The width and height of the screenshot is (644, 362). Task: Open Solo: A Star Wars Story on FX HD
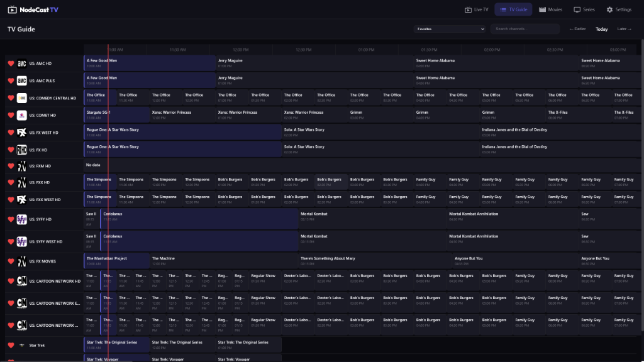(380, 150)
